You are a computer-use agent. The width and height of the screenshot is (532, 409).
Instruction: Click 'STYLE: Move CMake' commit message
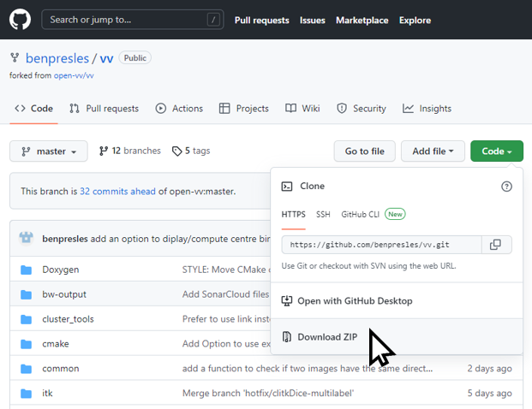click(x=226, y=270)
